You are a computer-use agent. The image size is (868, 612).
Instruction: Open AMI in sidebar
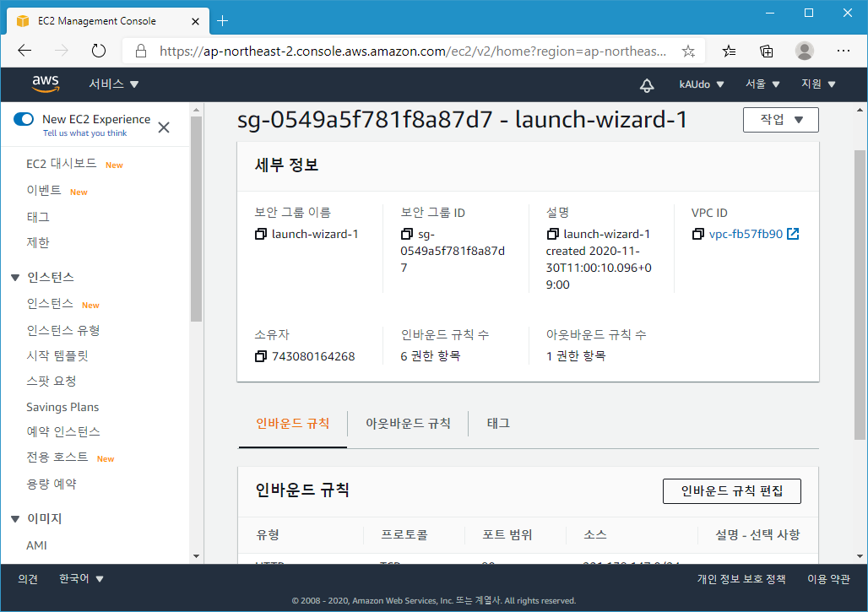coord(36,545)
